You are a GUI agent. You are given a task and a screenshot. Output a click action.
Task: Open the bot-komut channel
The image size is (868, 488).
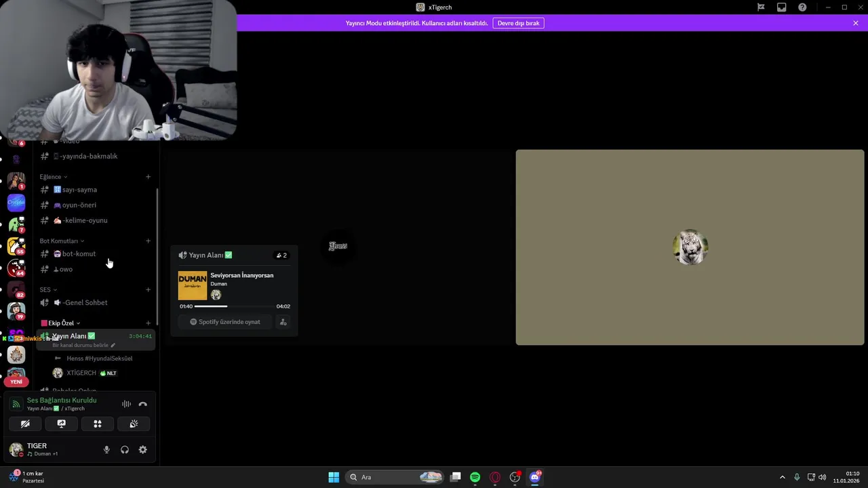95,253
